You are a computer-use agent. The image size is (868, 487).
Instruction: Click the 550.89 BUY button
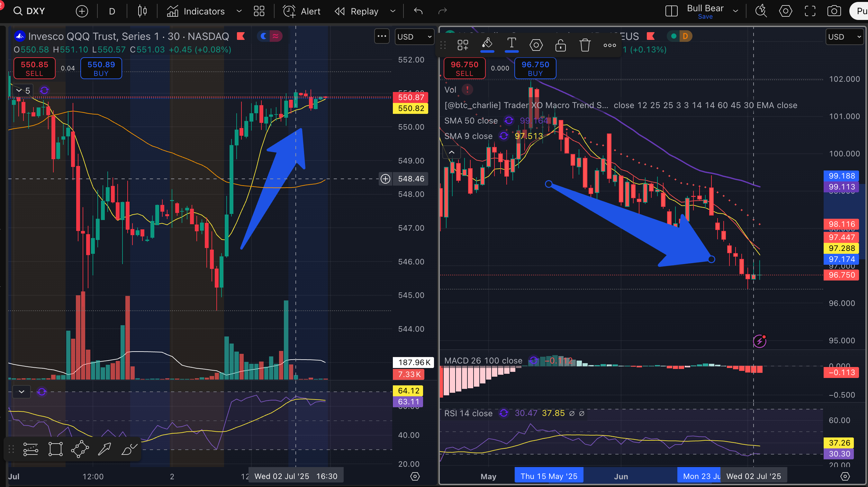tap(101, 69)
